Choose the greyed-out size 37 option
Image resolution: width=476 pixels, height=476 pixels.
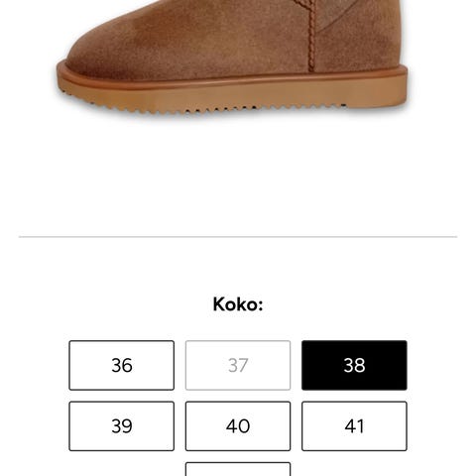[238, 365]
